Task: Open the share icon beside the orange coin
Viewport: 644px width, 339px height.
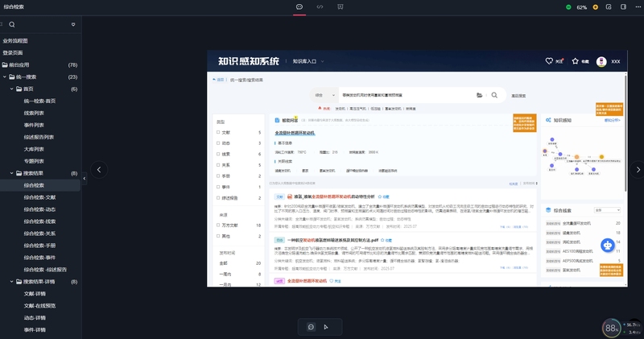Action: click(609, 7)
